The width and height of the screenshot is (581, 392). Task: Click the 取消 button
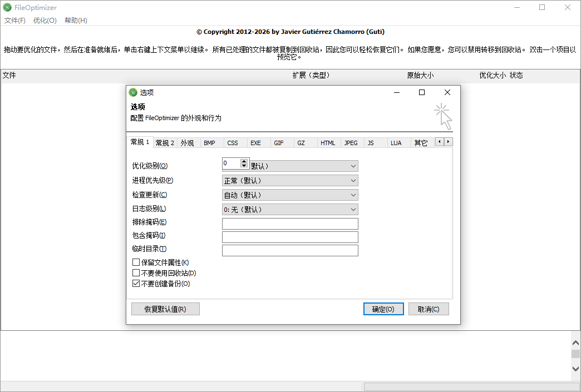tap(429, 309)
